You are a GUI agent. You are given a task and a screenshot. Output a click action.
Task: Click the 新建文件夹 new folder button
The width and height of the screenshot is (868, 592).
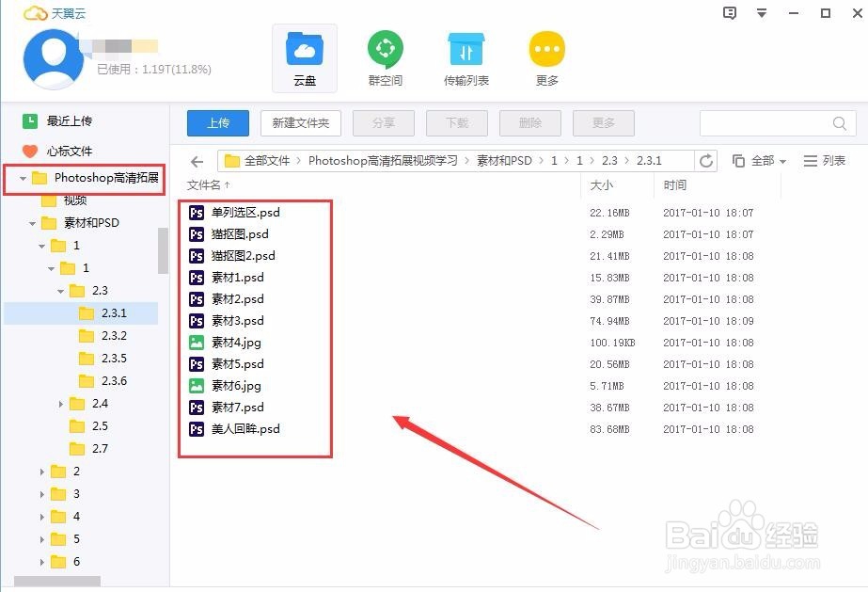(300, 123)
